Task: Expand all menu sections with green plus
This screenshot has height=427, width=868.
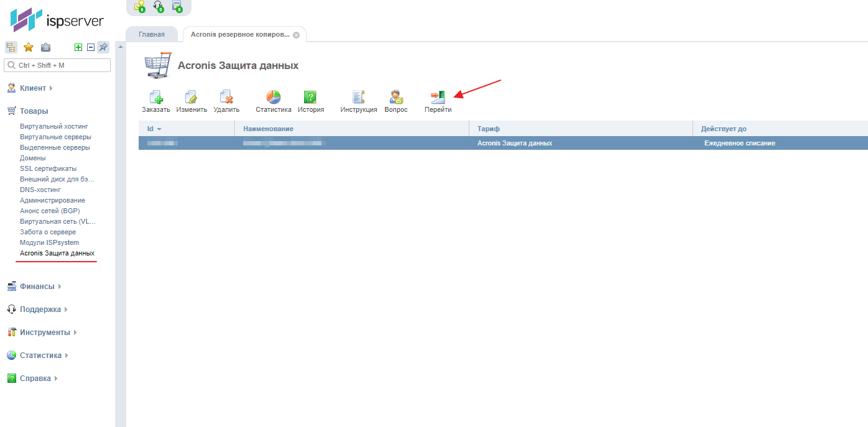Action: coord(78,47)
